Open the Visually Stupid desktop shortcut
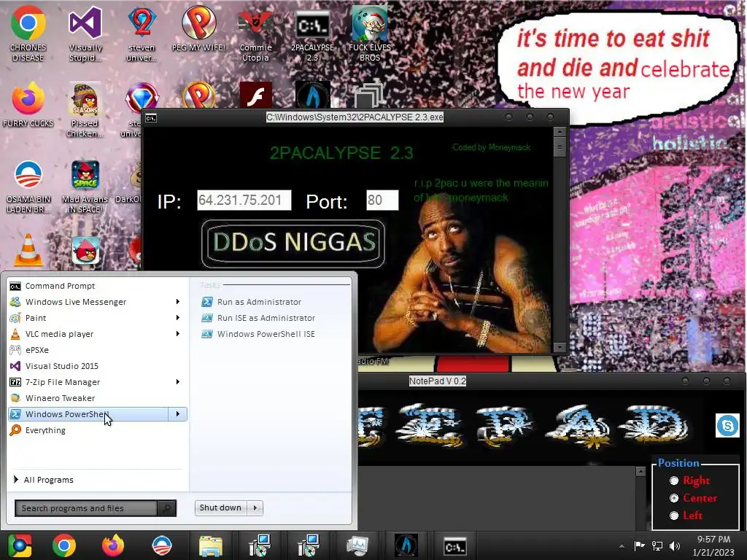Viewport: 747px width, 560px height. point(85,34)
